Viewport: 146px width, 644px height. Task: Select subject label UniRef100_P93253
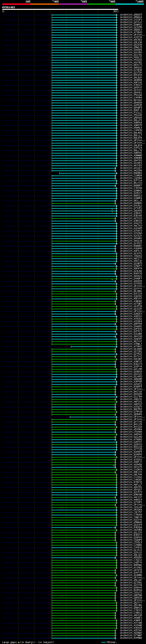[x=131, y=60]
